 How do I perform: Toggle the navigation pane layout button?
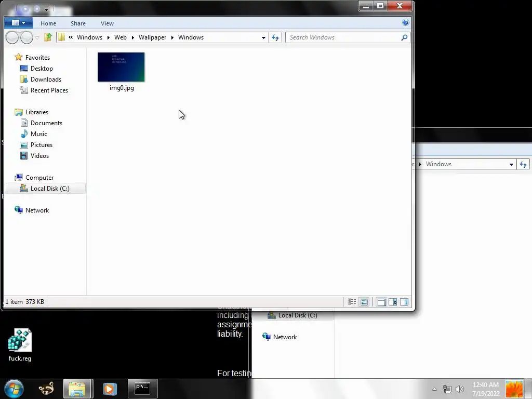tap(381, 302)
